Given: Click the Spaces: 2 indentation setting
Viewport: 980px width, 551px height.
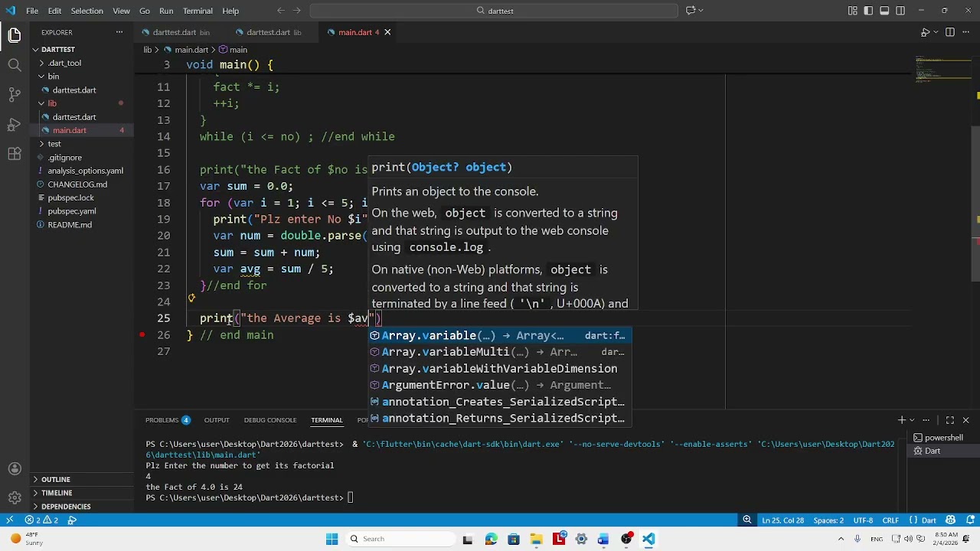Looking at the screenshot, I should [828, 520].
